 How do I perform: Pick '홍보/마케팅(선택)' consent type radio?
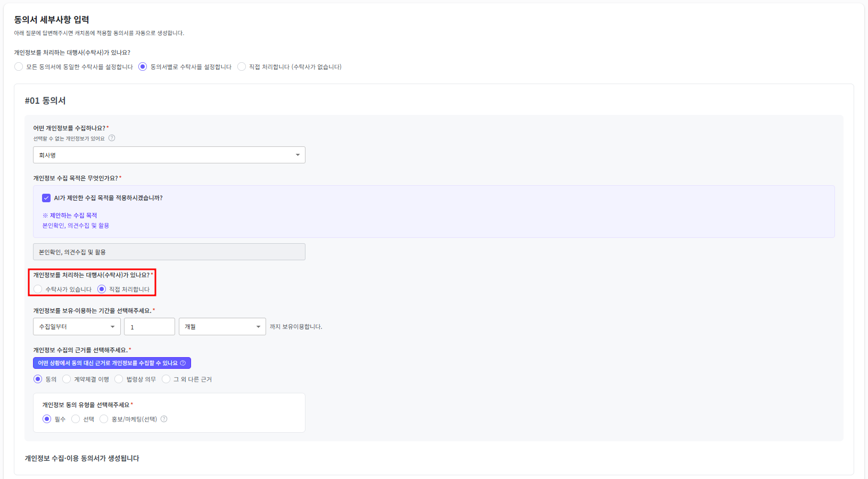pyautogui.click(x=104, y=419)
